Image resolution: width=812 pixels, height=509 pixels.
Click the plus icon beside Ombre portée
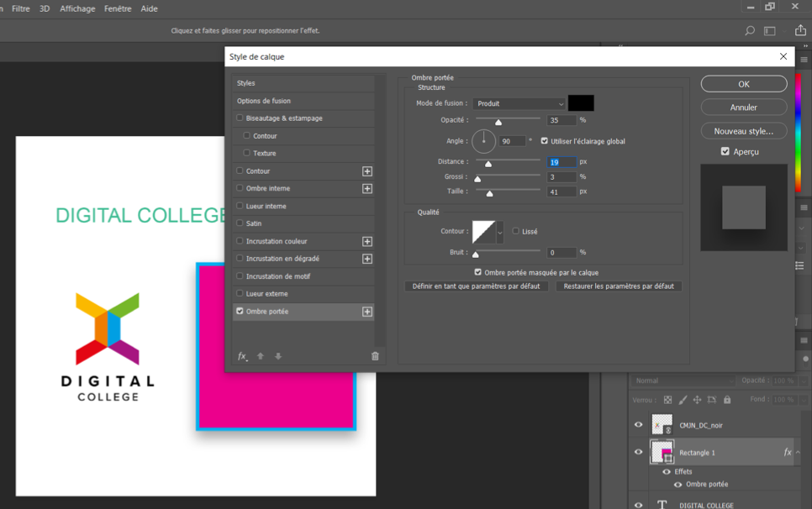pos(367,312)
